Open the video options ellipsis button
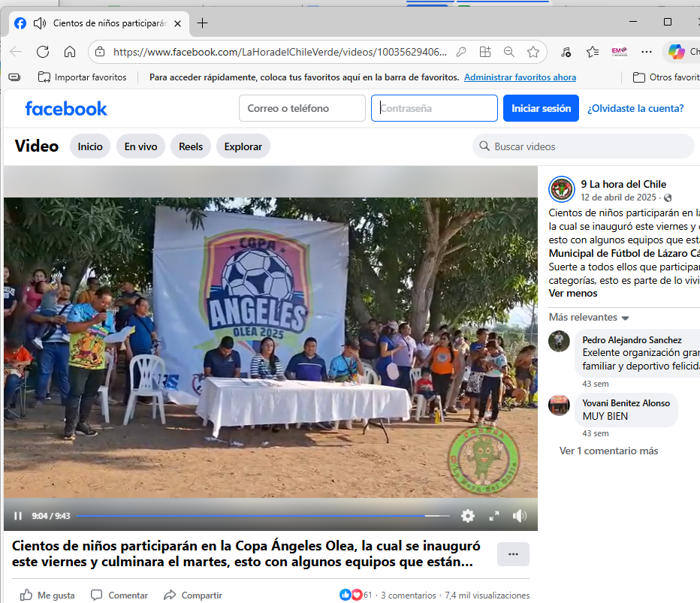The height and width of the screenshot is (603, 700). (x=513, y=554)
